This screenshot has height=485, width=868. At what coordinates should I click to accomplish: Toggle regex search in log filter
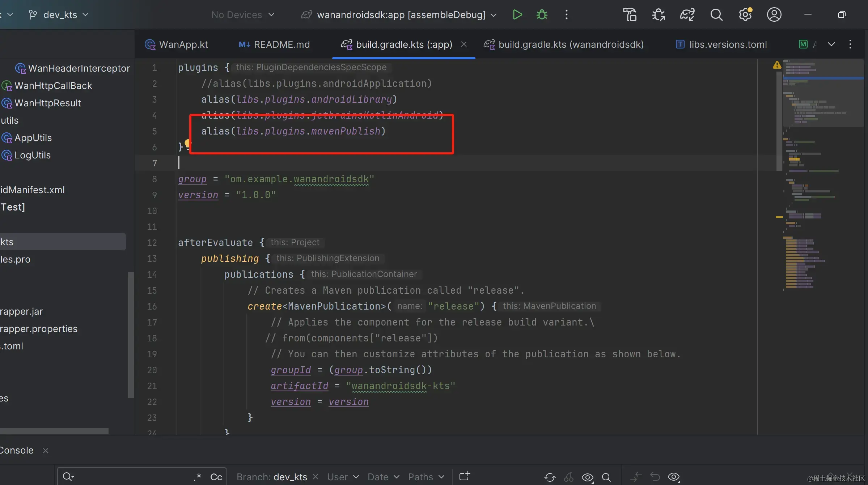(197, 477)
